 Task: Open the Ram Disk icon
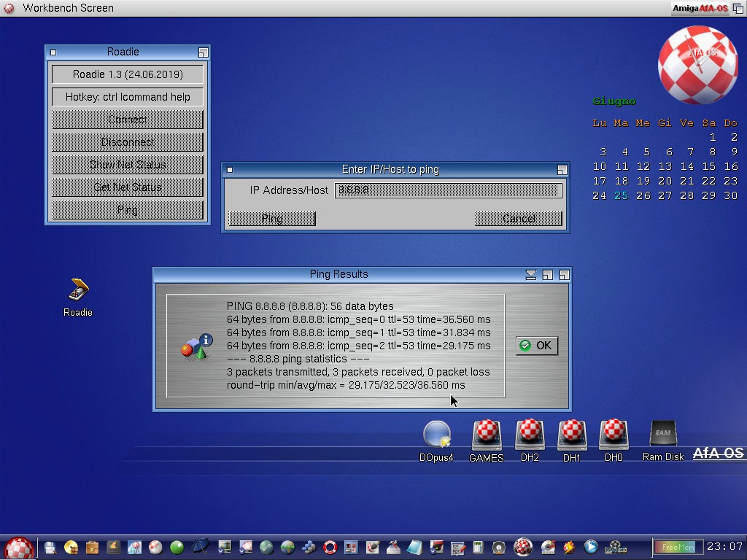click(x=662, y=435)
